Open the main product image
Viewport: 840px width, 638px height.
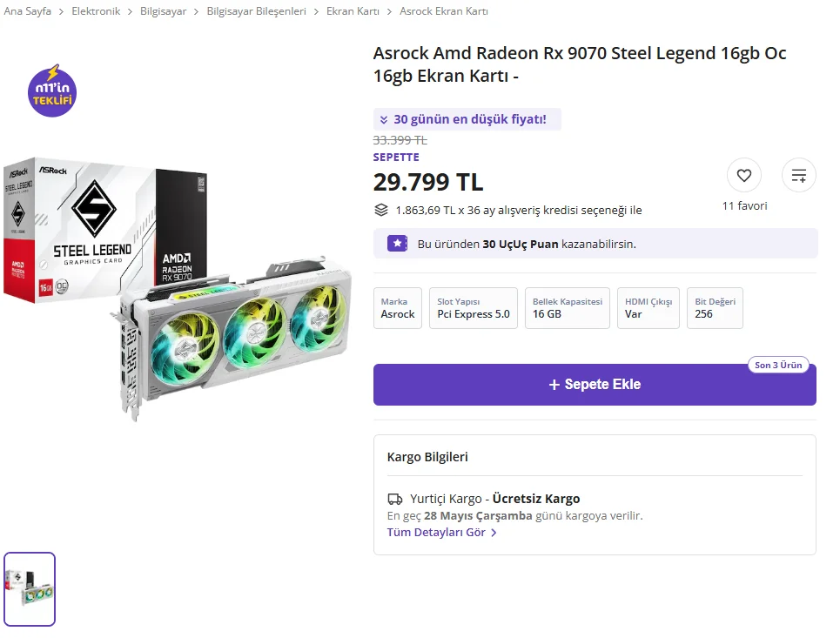click(178, 287)
